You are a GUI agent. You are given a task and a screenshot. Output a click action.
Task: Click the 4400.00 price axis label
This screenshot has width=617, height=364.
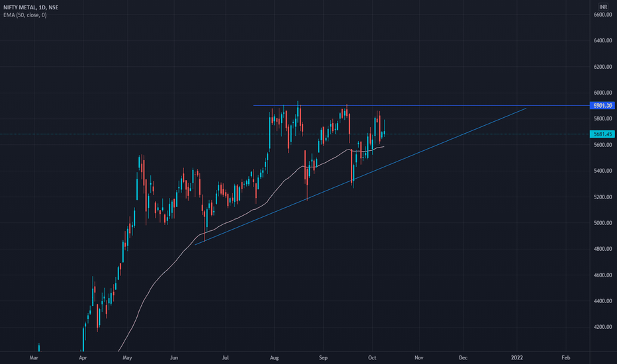tap(602, 301)
